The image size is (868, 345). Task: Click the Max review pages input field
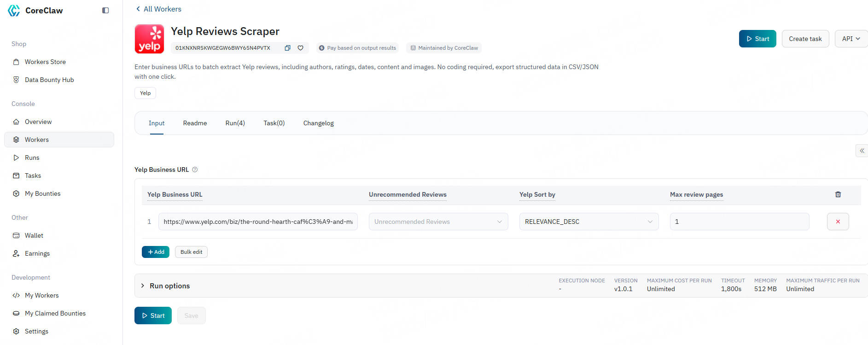[739, 222]
